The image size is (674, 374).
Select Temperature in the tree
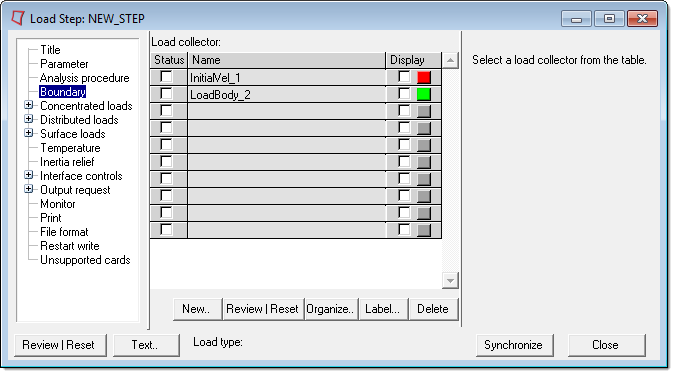coord(70,148)
